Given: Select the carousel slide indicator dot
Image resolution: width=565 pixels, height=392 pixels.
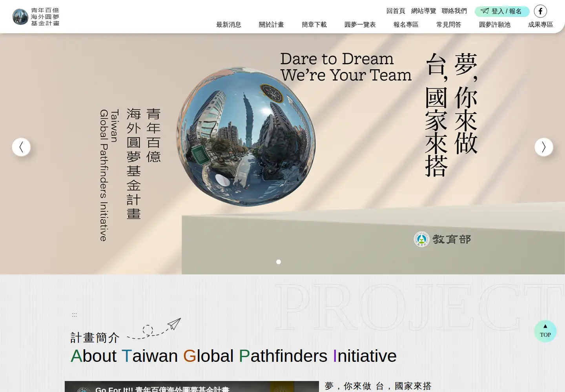Looking at the screenshot, I should pos(279,262).
